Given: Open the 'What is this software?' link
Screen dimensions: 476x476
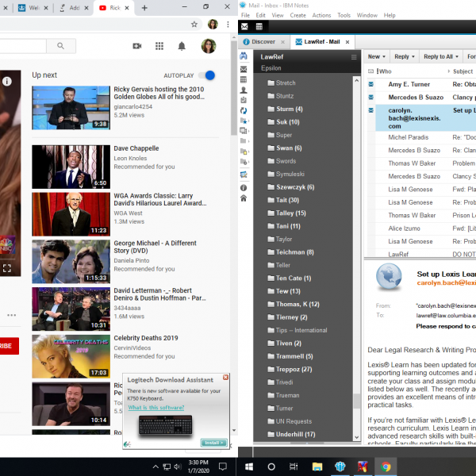Looking at the screenshot, I should [x=156, y=408].
